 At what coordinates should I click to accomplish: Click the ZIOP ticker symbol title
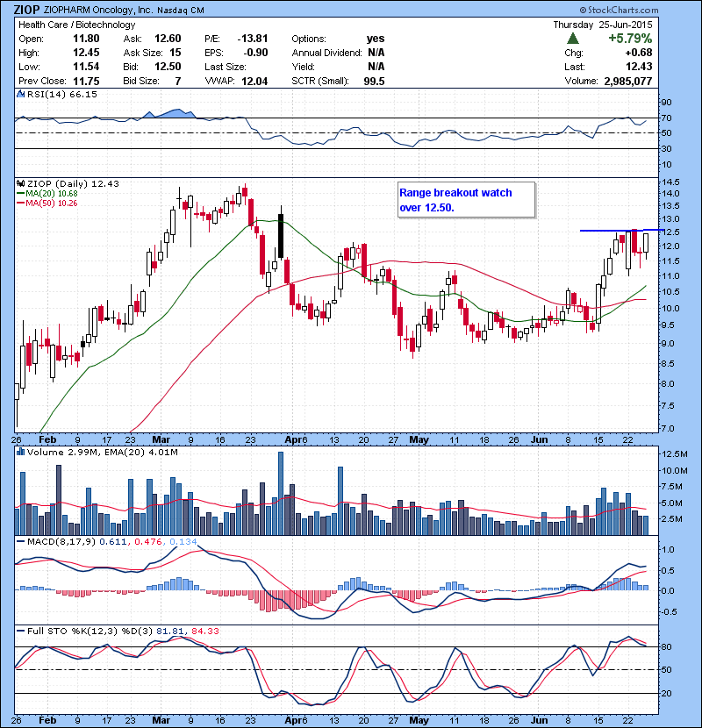coord(26,10)
